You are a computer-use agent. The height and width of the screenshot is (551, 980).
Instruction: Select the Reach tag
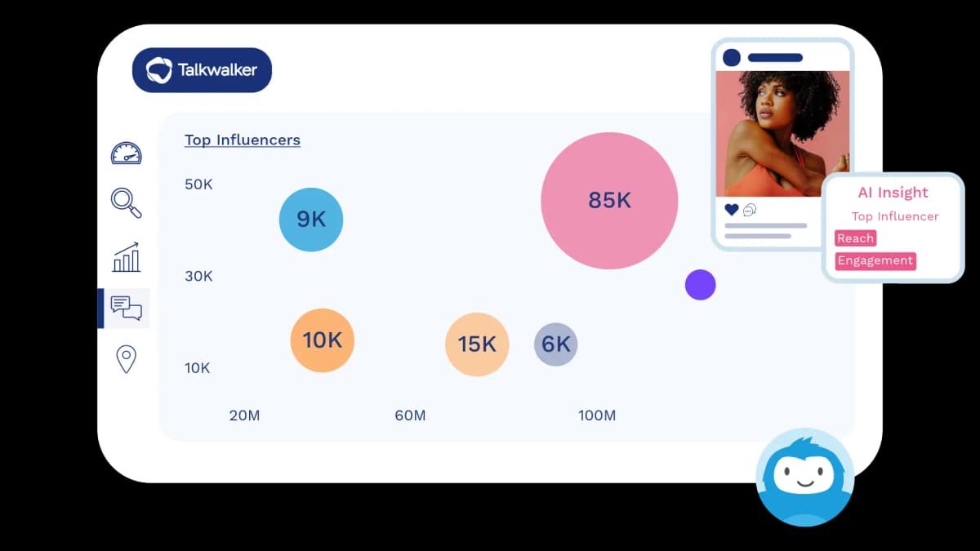855,238
